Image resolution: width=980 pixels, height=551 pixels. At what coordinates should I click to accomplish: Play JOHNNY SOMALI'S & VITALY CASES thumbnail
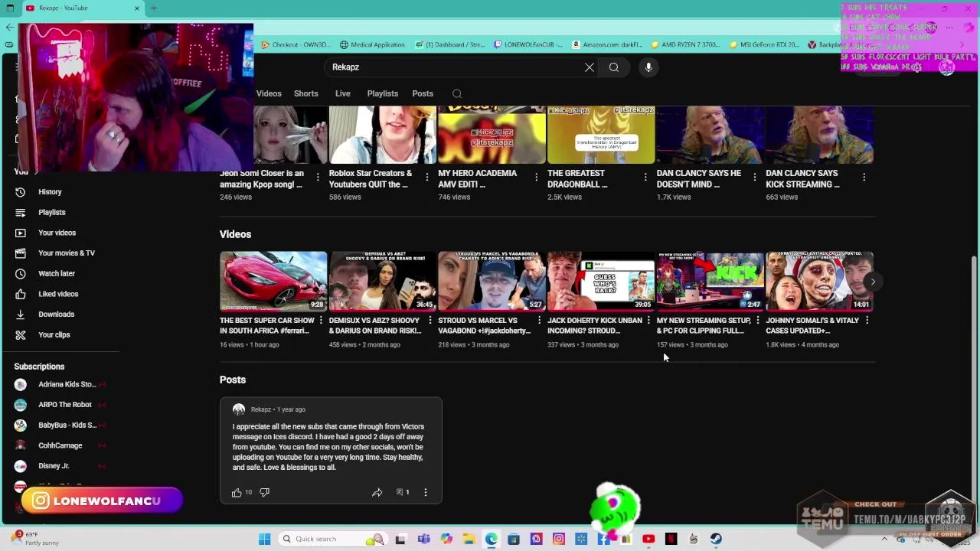click(x=819, y=281)
